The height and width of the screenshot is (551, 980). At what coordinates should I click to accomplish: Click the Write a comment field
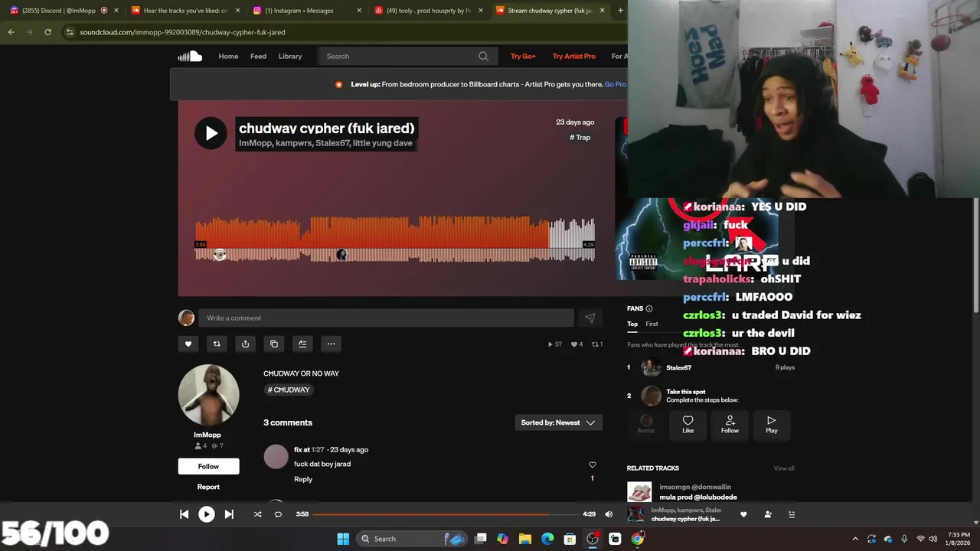click(386, 318)
